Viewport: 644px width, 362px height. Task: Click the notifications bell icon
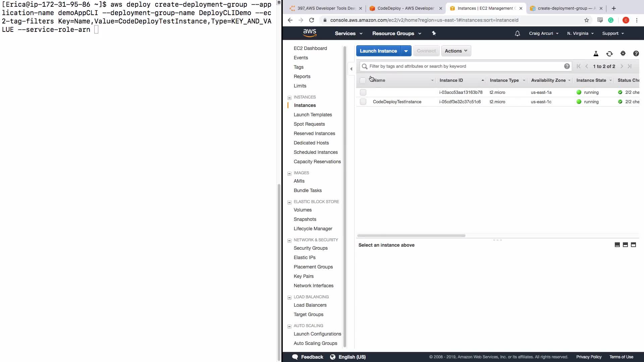point(517,34)
